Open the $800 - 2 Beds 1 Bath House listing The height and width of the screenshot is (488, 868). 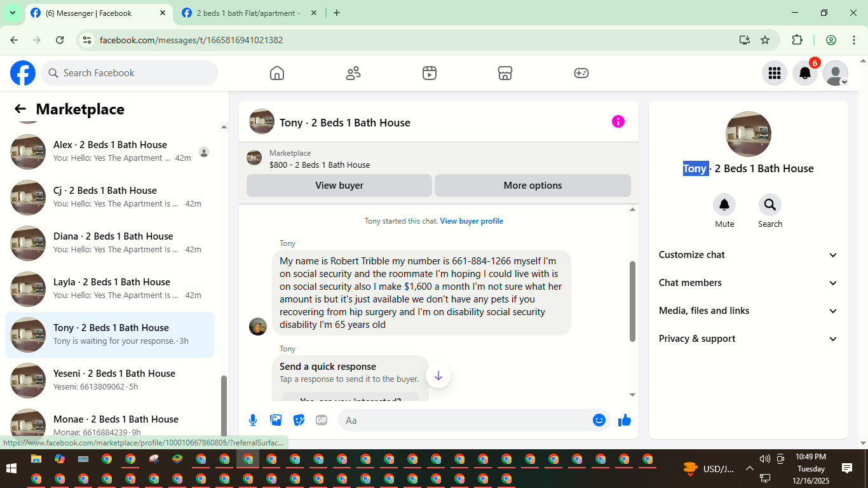click(320, 165)
